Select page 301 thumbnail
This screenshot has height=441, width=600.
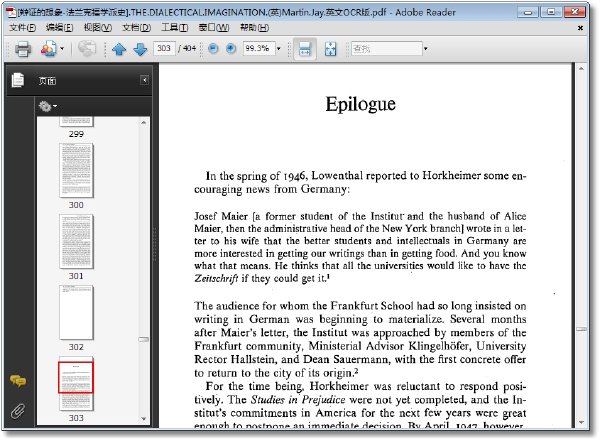(x=76, y=241)
